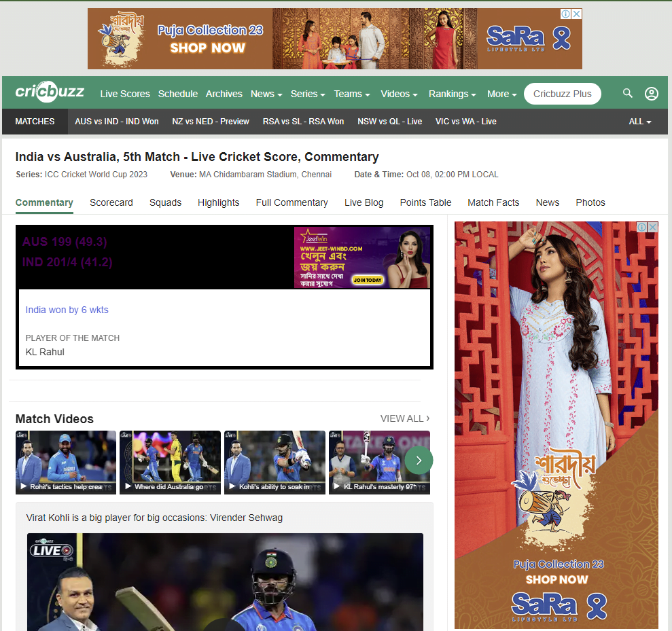Click the Puja Collection 23 top banner ad

[x=335, y=39]
